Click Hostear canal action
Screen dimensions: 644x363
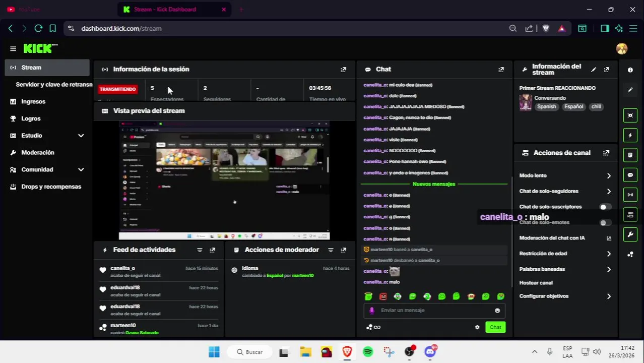tap(536, 283)
